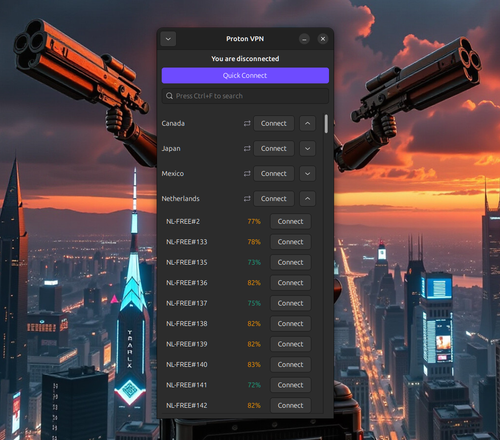Click the Proton VPN window title
Image resolution: width=500 pixels, height=440 pixels.
pyautogui.click(x=245, y=39)
